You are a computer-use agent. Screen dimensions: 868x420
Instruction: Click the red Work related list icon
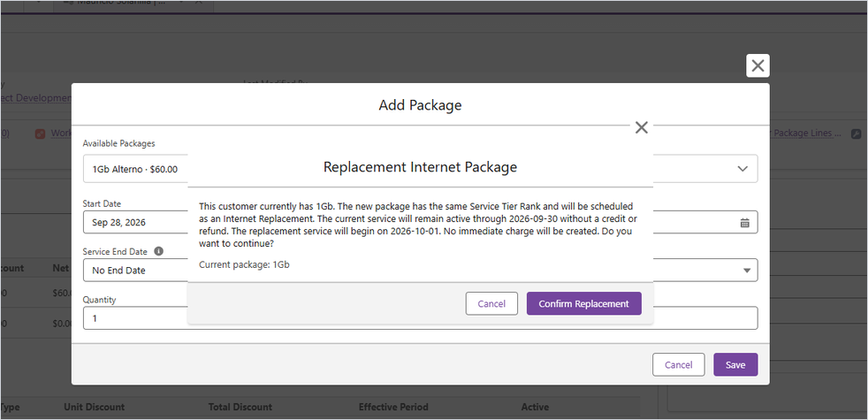pyautogui.click(x=40, y=134)
